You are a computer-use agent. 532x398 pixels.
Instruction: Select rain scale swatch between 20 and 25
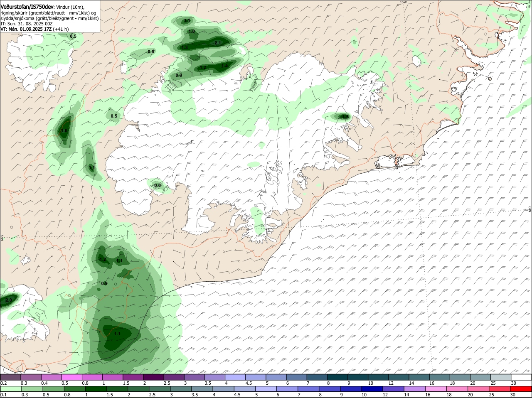point(478,389)
